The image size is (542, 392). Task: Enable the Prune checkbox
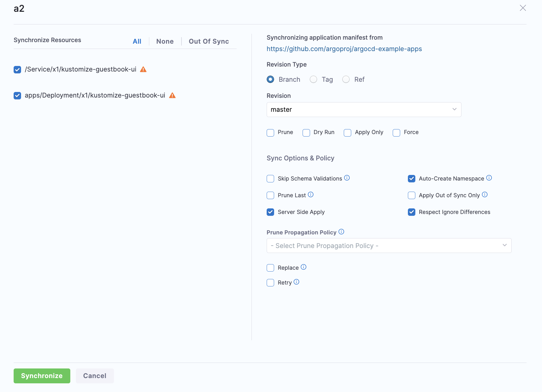pyautogui.click(x=270, y=133)
